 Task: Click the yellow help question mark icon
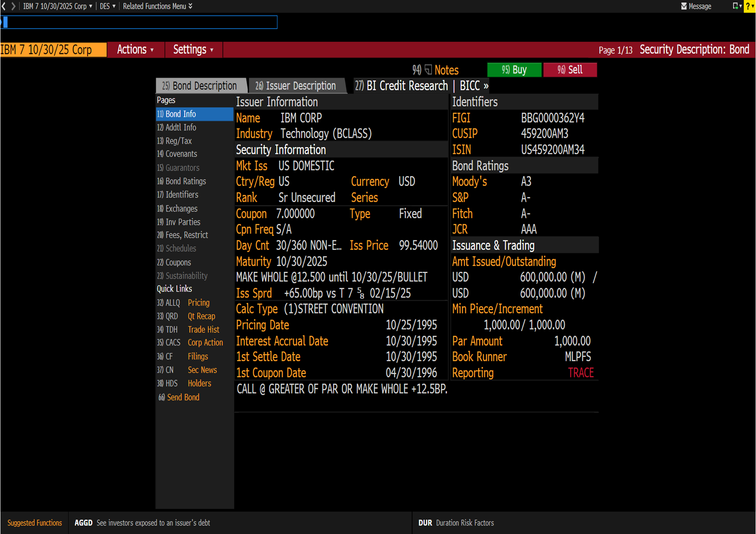point(748,6)
